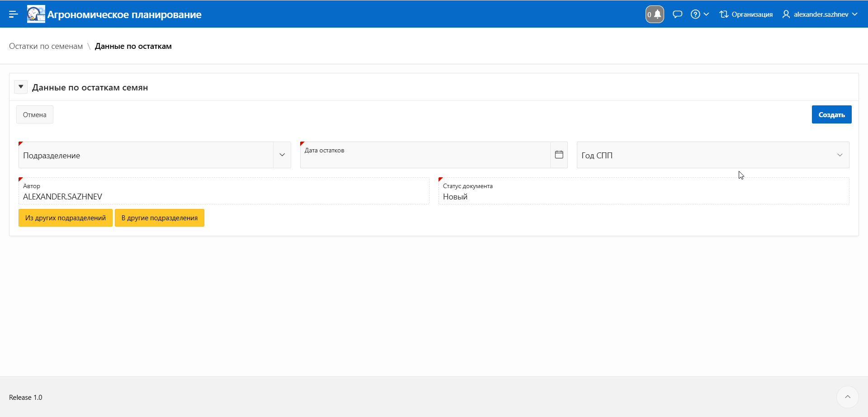Image resolution: width=868 pixels, height=417 pixels.
Task: Open the calendar picker for Дата остатков
Action: click(x=559, y=155)
